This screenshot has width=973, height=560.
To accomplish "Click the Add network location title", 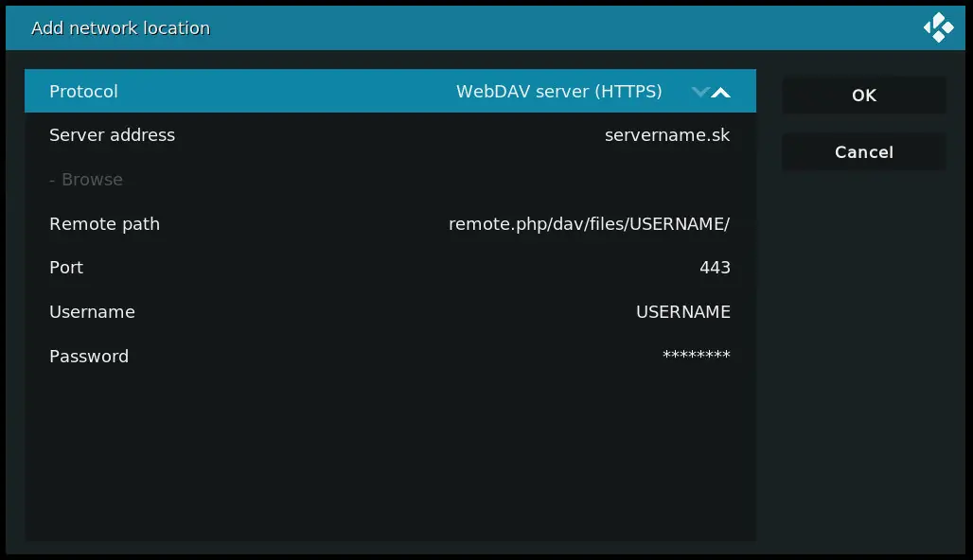I will 120,28.
